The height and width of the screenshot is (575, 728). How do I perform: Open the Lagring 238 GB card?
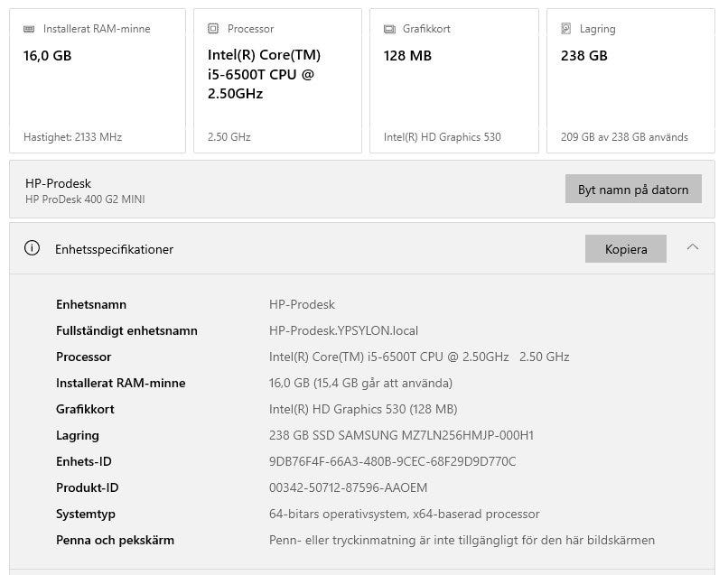630,80
